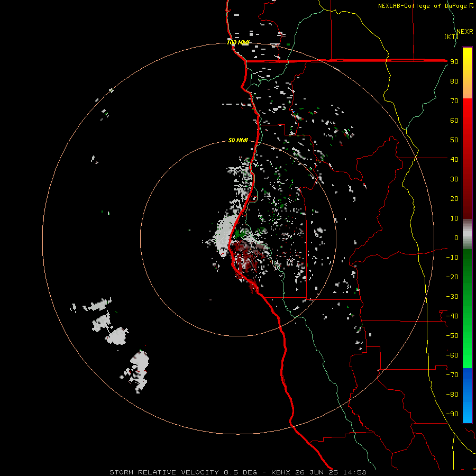This screenshot has height=476, width=476.
Task: Click the -70 value on velocity scale
Action: [x=452, y=375]
